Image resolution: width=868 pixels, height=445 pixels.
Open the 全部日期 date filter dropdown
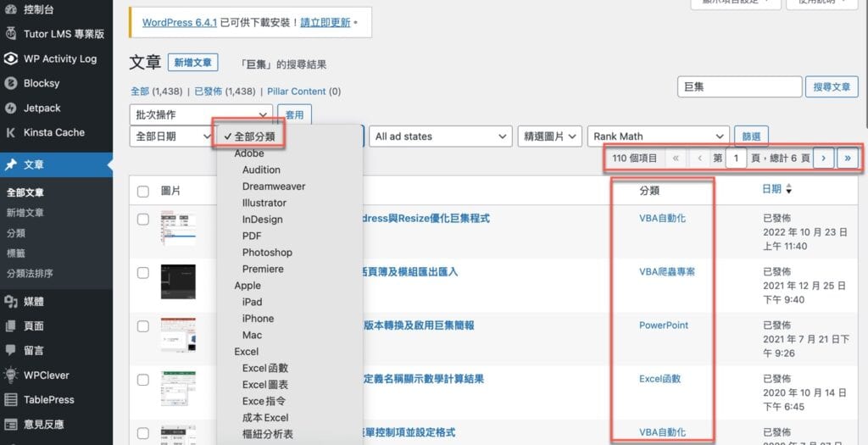coord(172,136)
